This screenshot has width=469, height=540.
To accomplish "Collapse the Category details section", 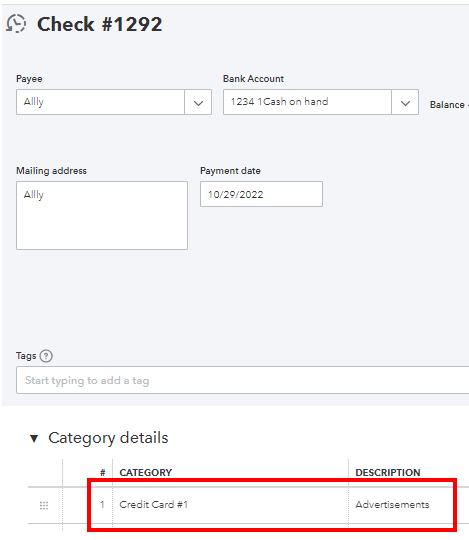I will pos(34,438).
